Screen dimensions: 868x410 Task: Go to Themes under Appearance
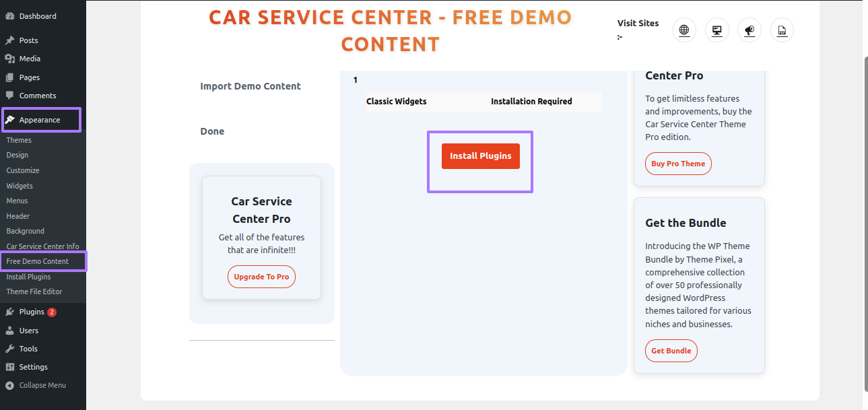pyautogui.click(x=19, y=140)
